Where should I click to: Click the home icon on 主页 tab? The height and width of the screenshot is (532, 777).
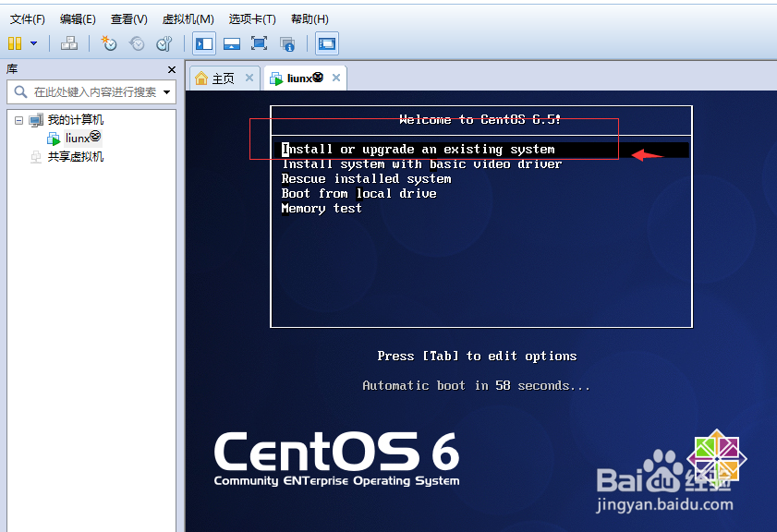point(201,79)
